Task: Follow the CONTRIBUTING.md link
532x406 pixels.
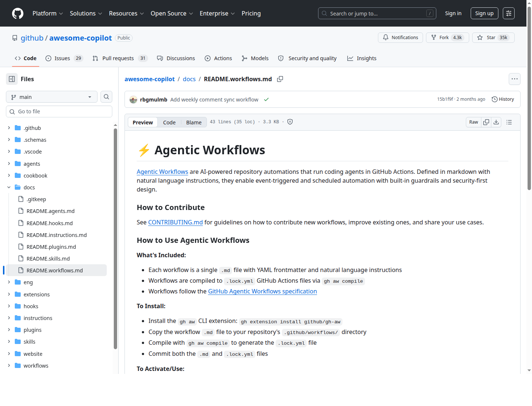Action: (175, 222)
